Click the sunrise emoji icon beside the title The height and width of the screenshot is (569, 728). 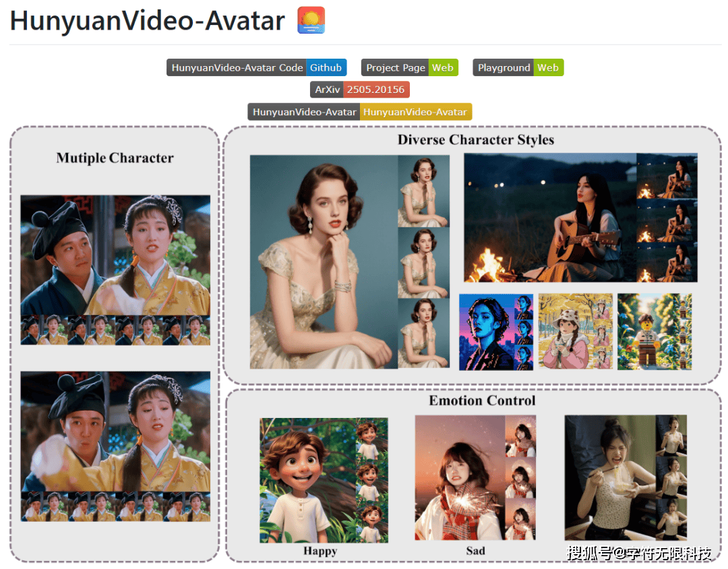(x=311, y=20)
